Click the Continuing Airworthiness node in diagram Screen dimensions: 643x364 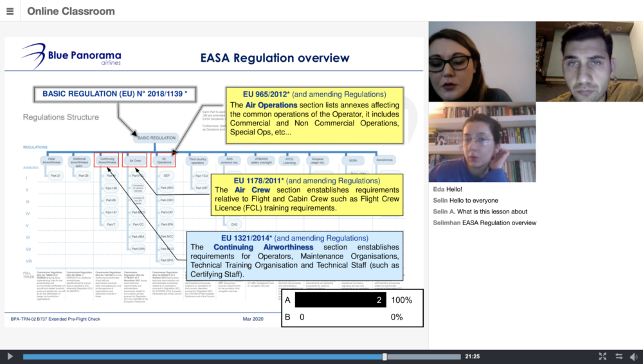(x=107, y=160)
